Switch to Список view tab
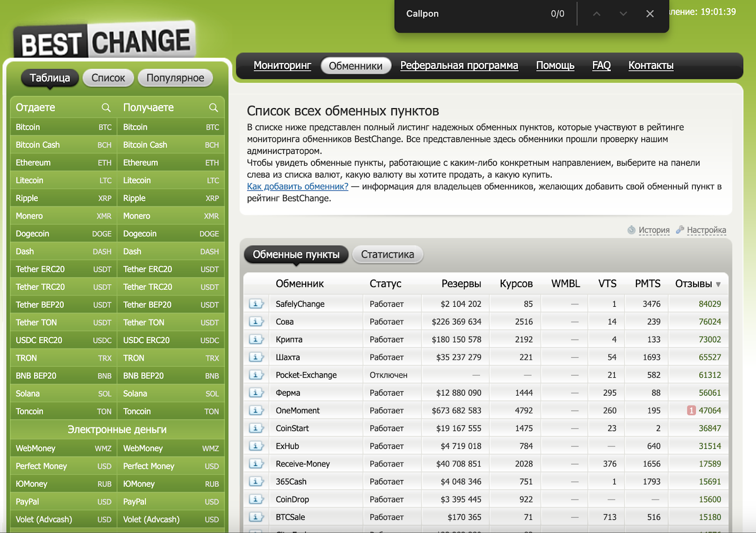The width and height of the screenshot is (756, 533). pyautogui.click(x=108, y=78)
